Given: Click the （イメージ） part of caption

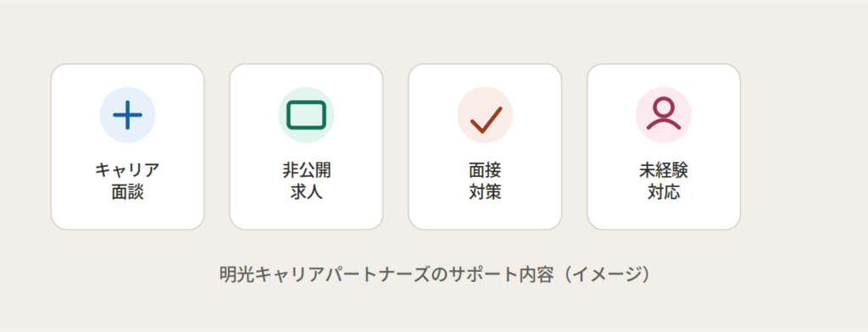Looking at the screenshot, I should [605, 274].
